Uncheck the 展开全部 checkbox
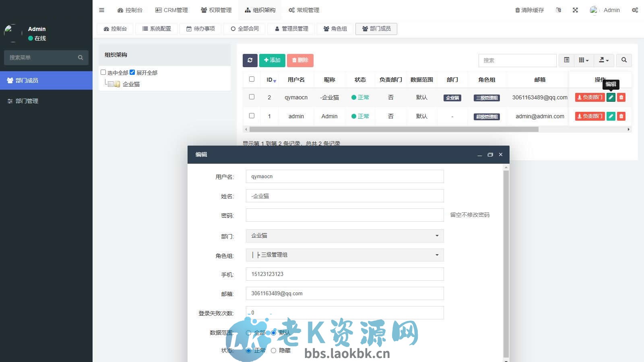The height and width of the screenshot is (362, 644). click(x=133, y=72)
